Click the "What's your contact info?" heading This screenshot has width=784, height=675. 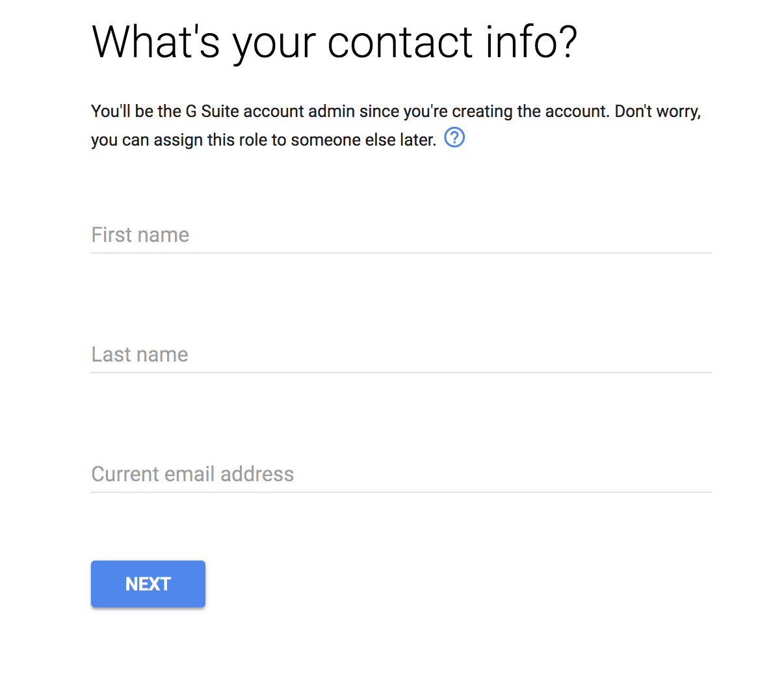coord(334,43)
